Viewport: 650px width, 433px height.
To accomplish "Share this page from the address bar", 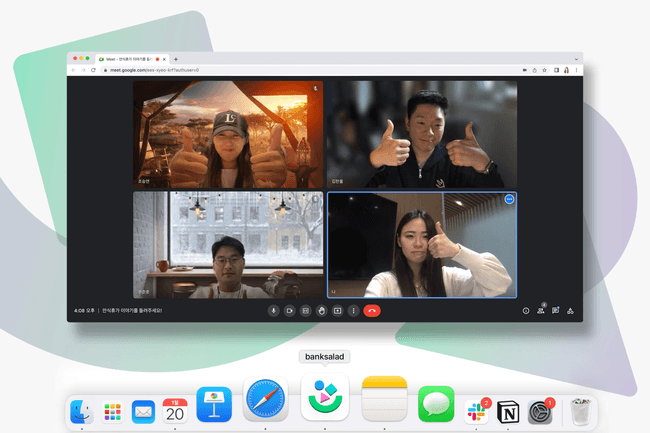I will [534, 70].
